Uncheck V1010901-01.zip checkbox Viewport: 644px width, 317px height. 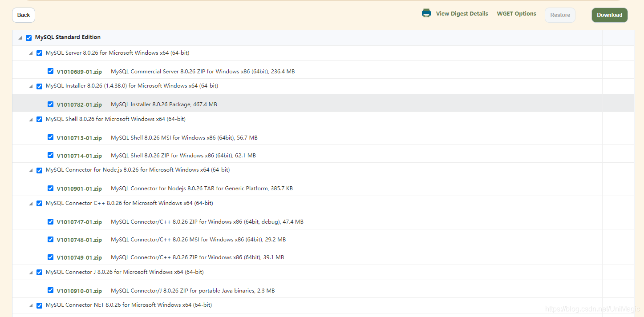pos(51,188)
